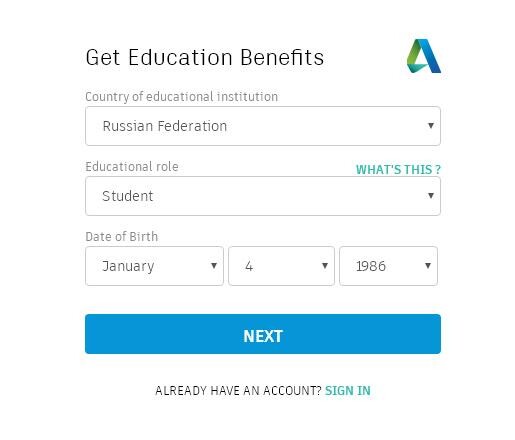The height and width of the screenshot is (440, 515).
Task: Click the blue NEXT button
Action: point(263,334)
